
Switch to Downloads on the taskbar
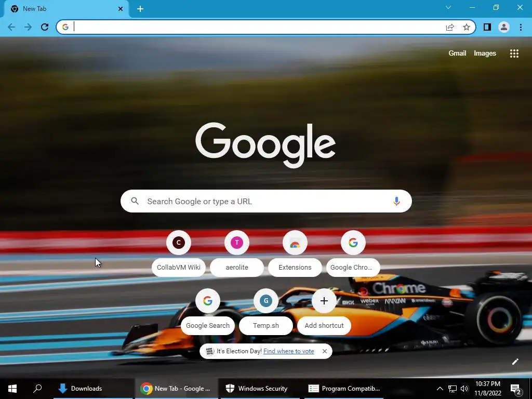(93, 389)
